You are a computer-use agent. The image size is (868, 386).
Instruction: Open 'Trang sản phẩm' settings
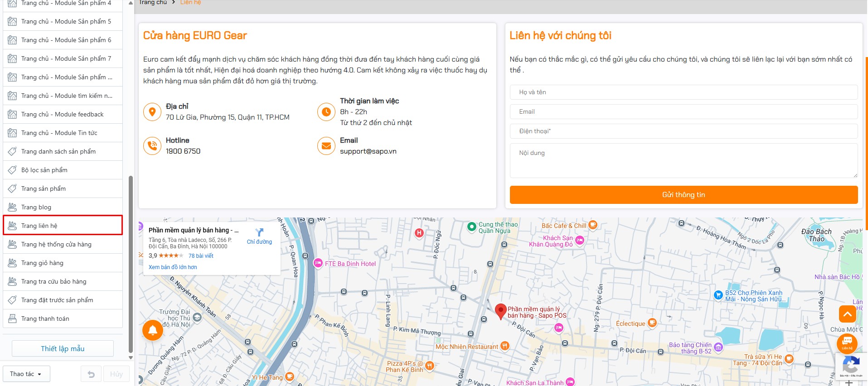tap(63, 188)
